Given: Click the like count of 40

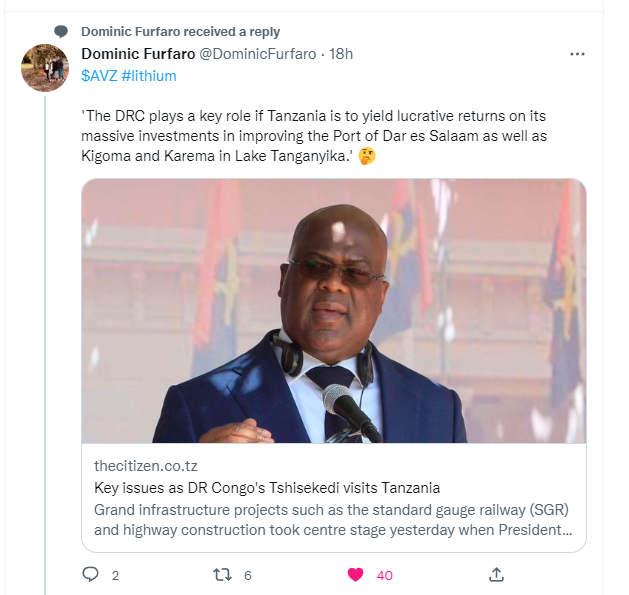Looking at the screenshot, I should pos(384,575).
